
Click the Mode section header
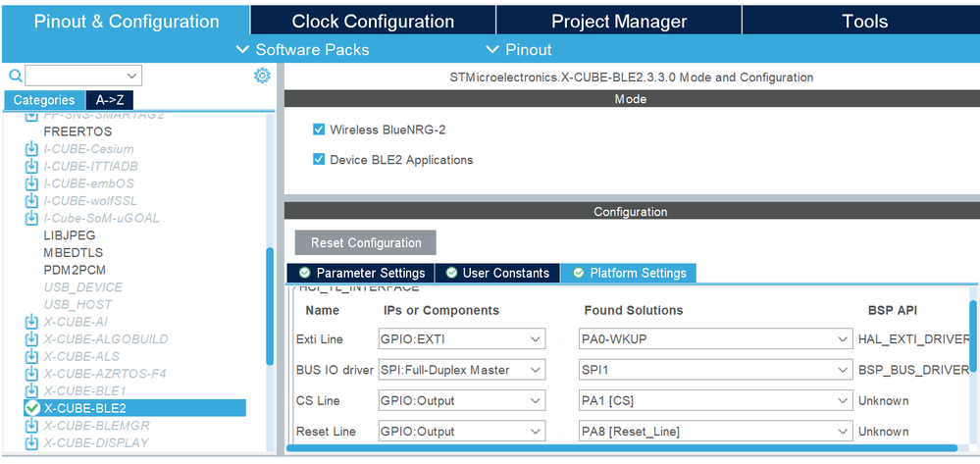[x=631, y=99]
